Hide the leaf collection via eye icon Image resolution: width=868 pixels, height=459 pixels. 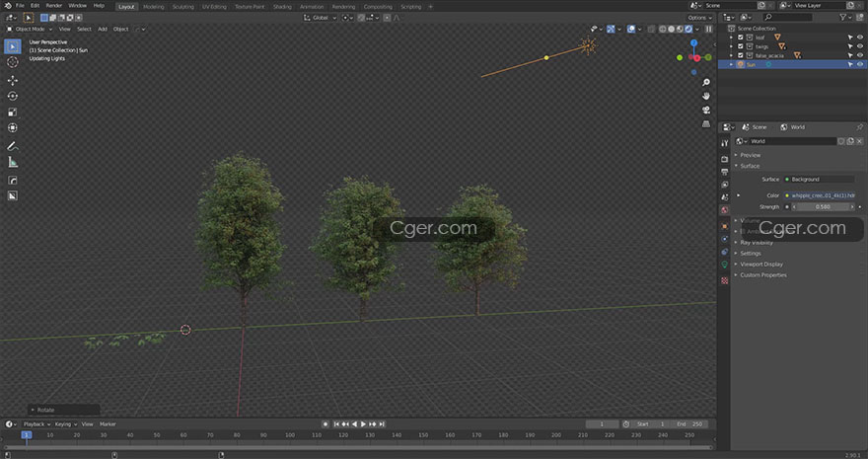click(860, 38)
